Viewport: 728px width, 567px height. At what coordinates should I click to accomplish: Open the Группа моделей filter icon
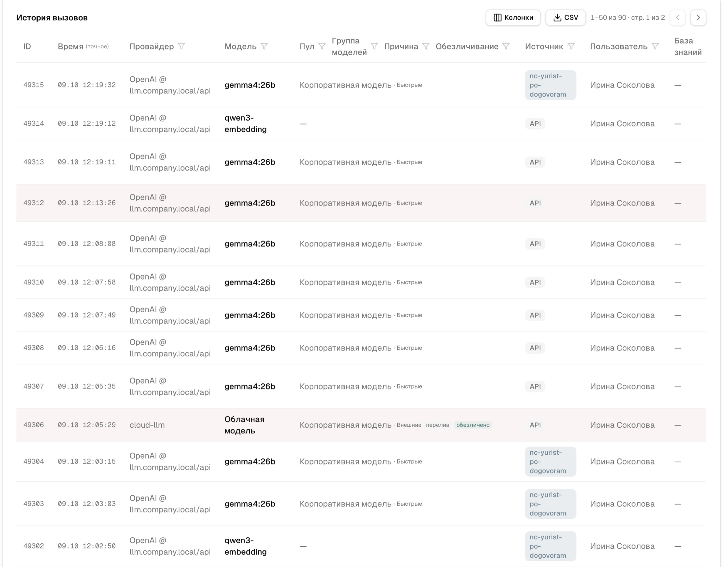click(x=375, y=46)
